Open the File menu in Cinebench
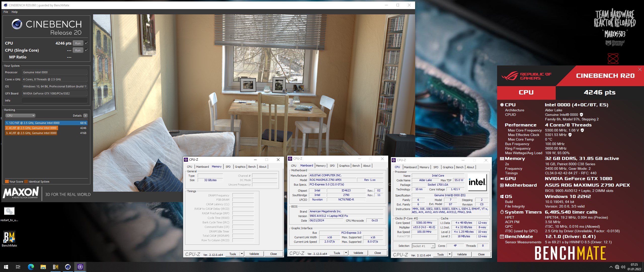The width and height of the screenshot is (644, 272). click(x=6, y=12)
